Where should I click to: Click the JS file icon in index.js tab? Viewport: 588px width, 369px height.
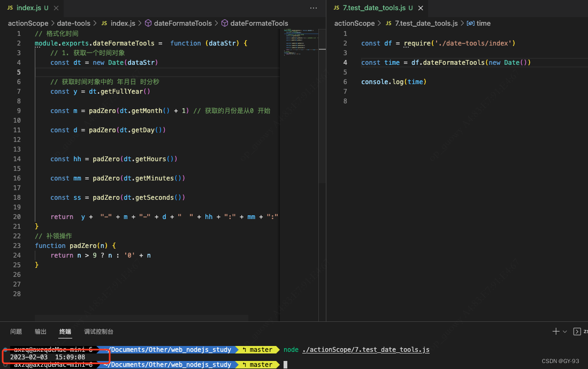click(x=10, y=7)
